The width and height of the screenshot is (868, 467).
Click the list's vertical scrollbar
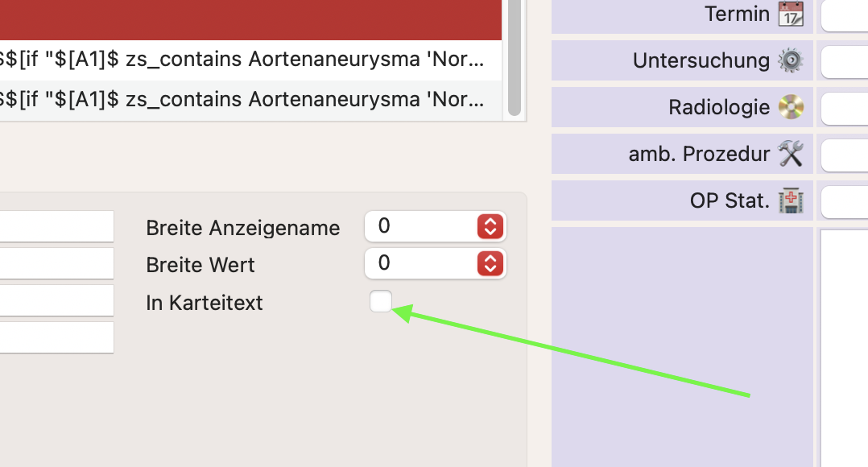point(515,58)
